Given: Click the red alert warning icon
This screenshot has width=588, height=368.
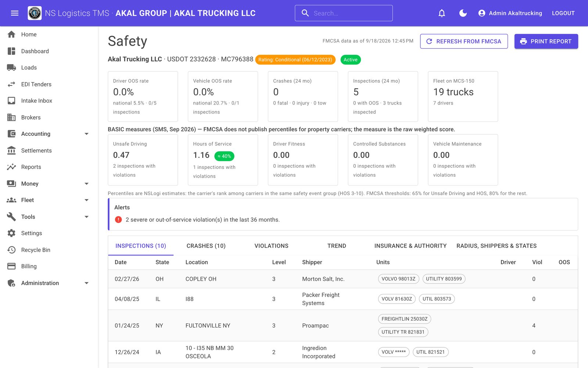Looking at the screenshot, I should [x=118, y=220].
